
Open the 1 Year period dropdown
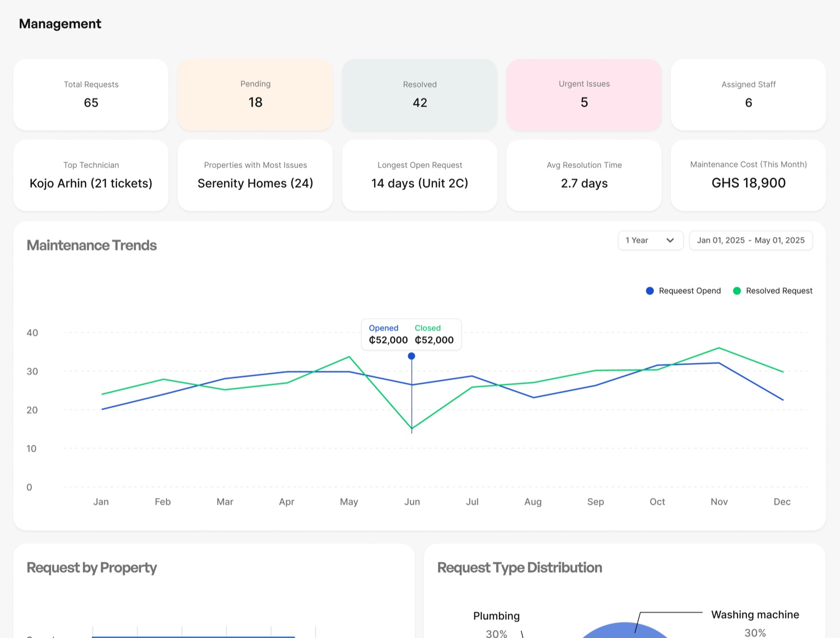click(650, 240)
